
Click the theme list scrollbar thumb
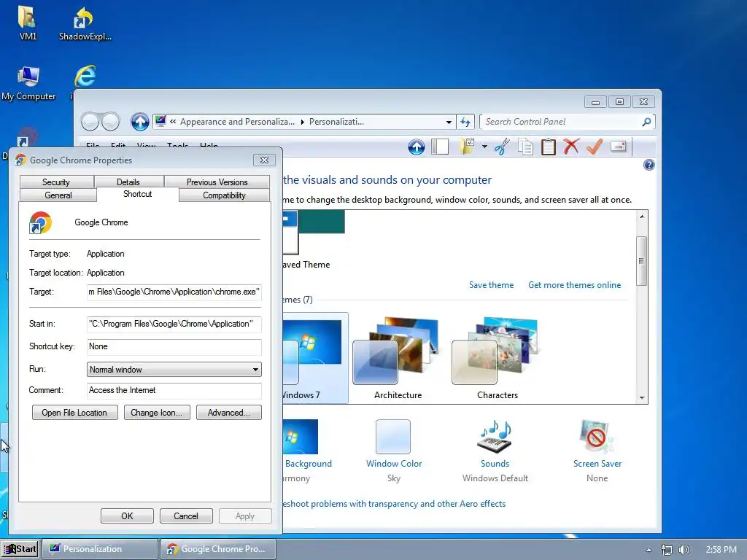coord(642,261)
